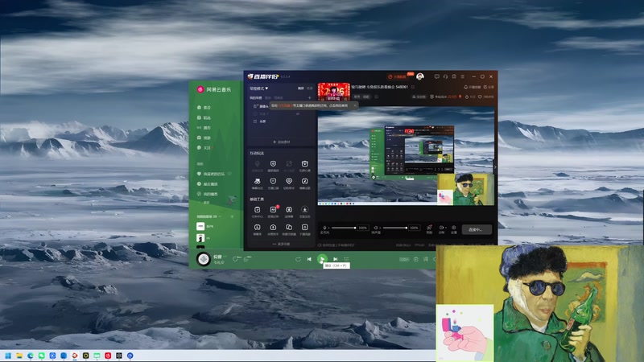Open the first home item in the music sidebar
Image resolution: width=644 pixels, height=362 pixels.
click(x=204, y=108)
